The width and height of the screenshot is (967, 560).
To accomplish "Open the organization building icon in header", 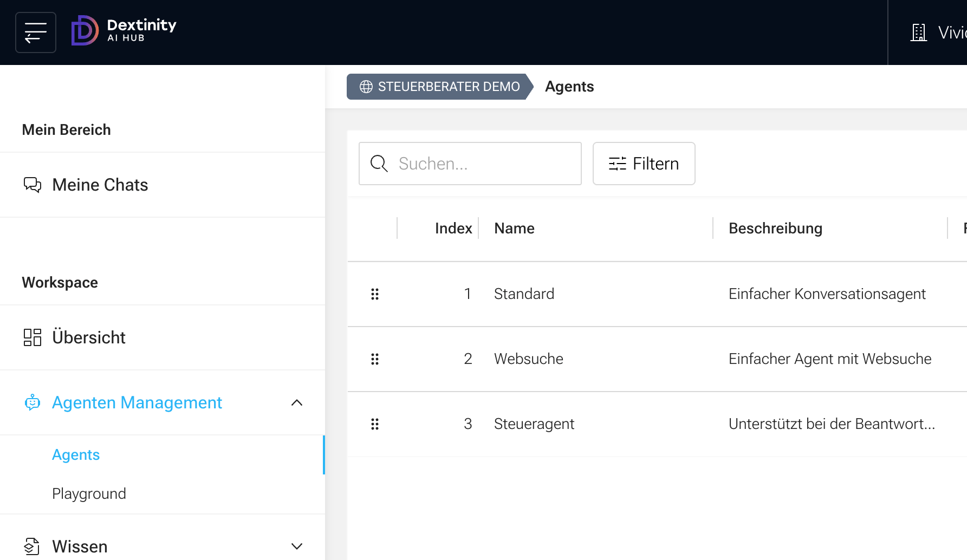I will 918,32.
